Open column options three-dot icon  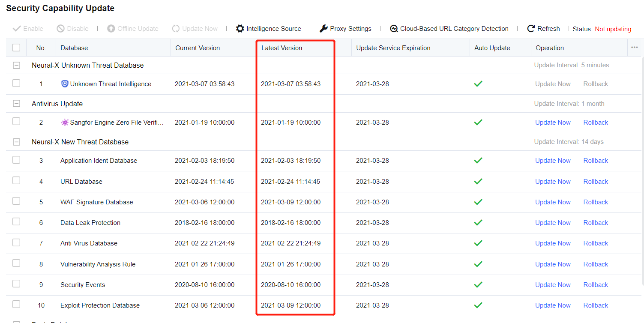pyautogui.click(x=635, y=48)
